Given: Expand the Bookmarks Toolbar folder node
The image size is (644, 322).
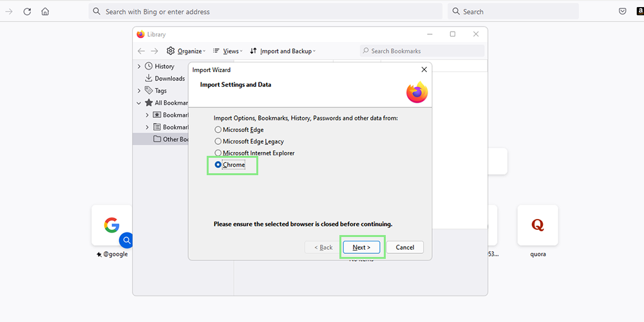Looking at the screenshot, I should (x=147, y=115).
